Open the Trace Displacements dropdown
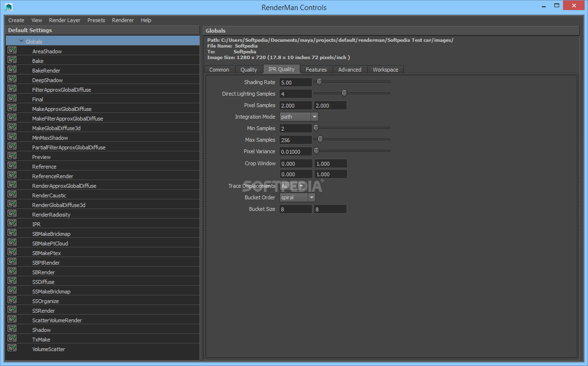 (x=293, y=186)
